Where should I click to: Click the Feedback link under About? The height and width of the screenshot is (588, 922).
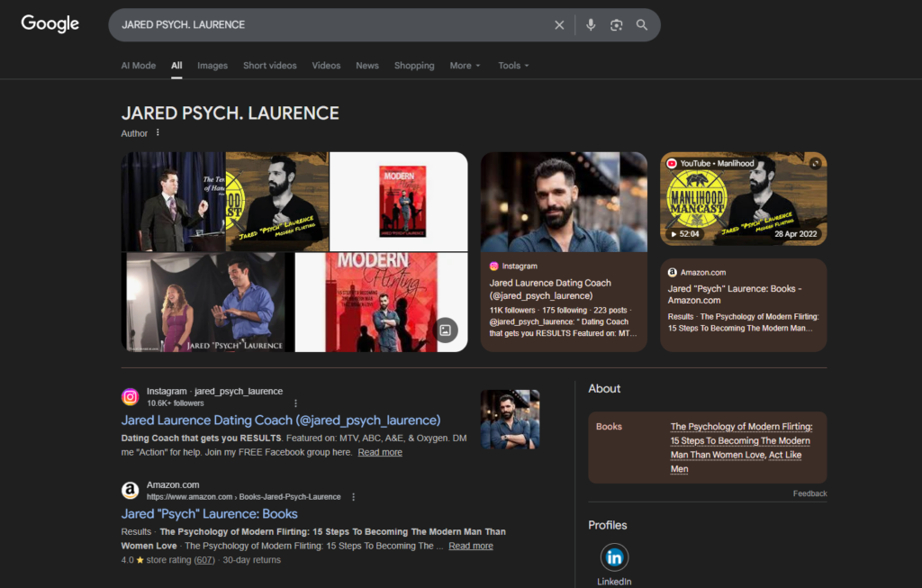coord(809,493)
